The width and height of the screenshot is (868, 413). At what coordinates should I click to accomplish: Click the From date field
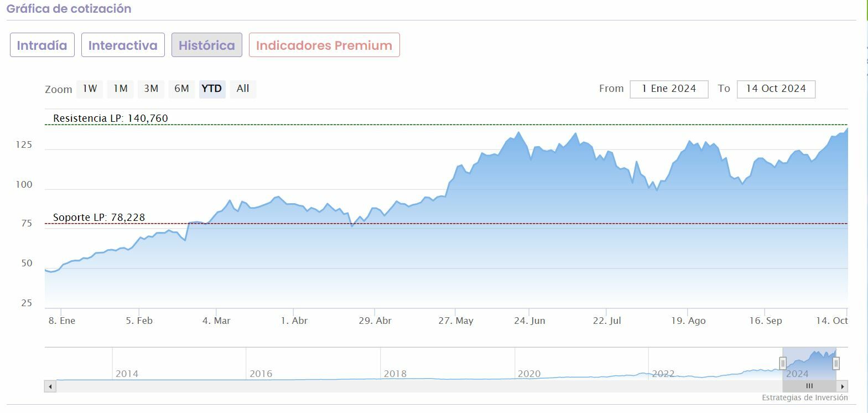(x=669, y=89)
